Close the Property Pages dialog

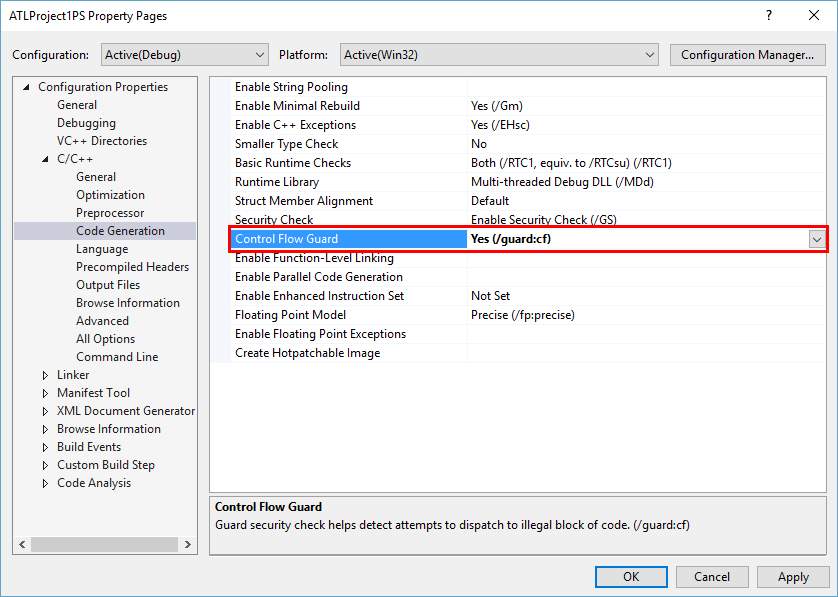point(813,15)
